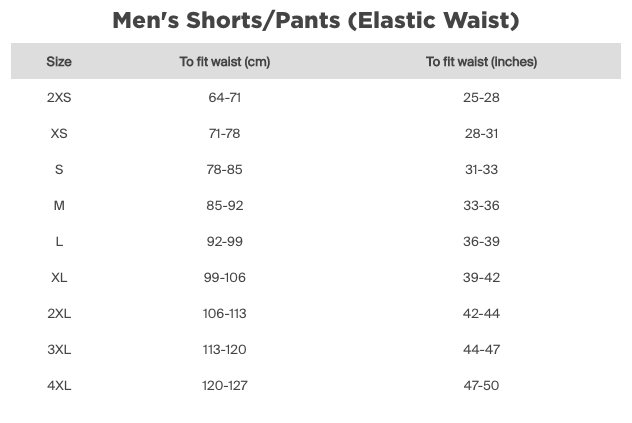Click the 2XL size row label
632x423 pixels.
click(59, 314)
